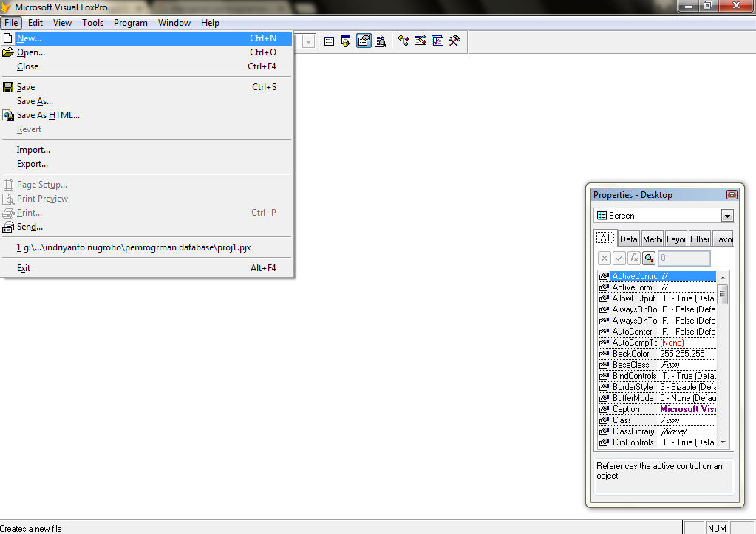Select the AllowOutput property row
756x534 pixels.
(x=657, y=298)
